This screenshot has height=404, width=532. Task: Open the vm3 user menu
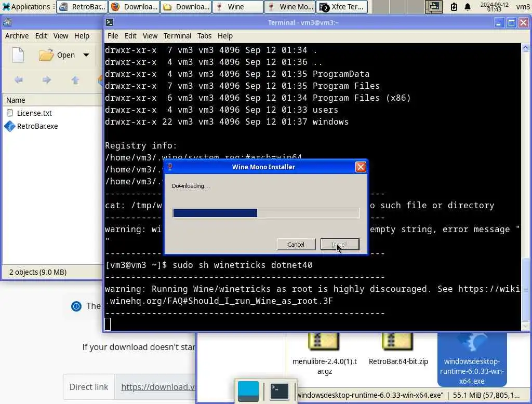tap(523, 7)
